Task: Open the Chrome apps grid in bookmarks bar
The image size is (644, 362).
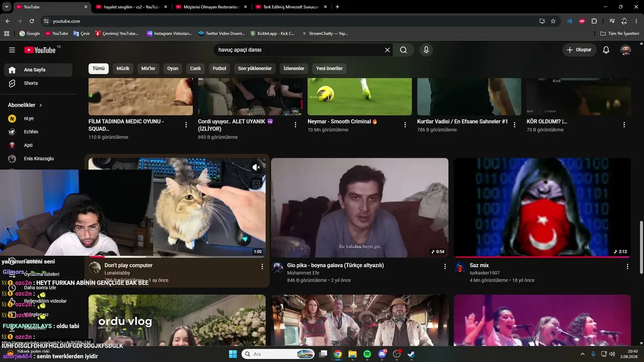Action: coord(7,33)
